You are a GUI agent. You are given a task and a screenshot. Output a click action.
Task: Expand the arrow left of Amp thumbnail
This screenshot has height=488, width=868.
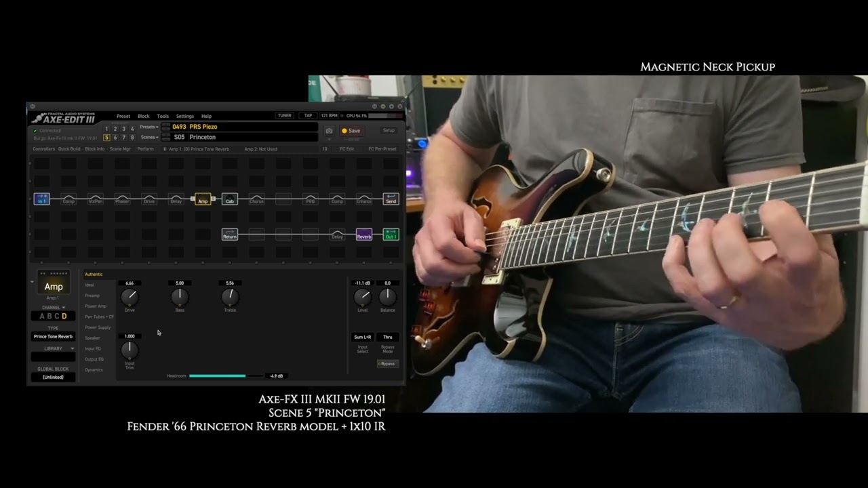[x=32, y=281]
